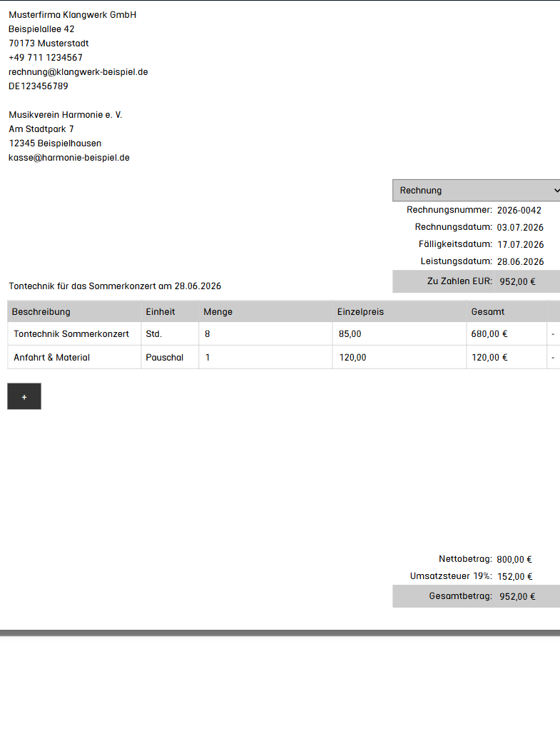
Task: Edit the unit cell Pauschal
Action: click(170, 358)
